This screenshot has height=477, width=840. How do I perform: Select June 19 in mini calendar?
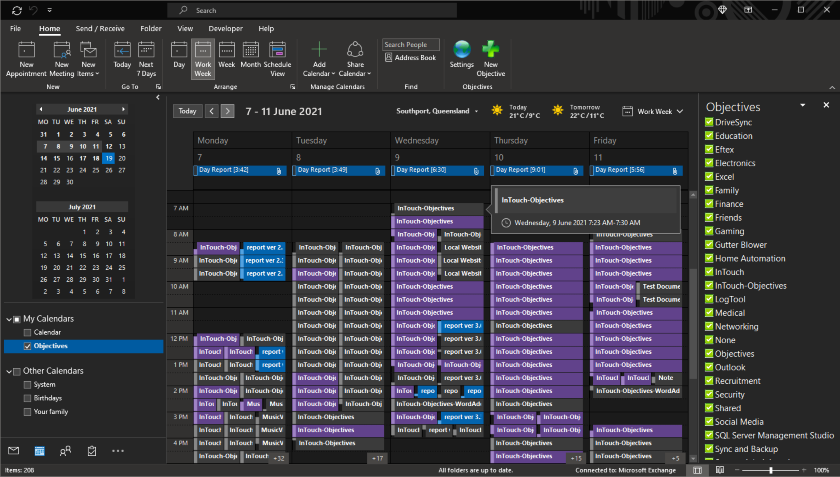coord(109,158)
